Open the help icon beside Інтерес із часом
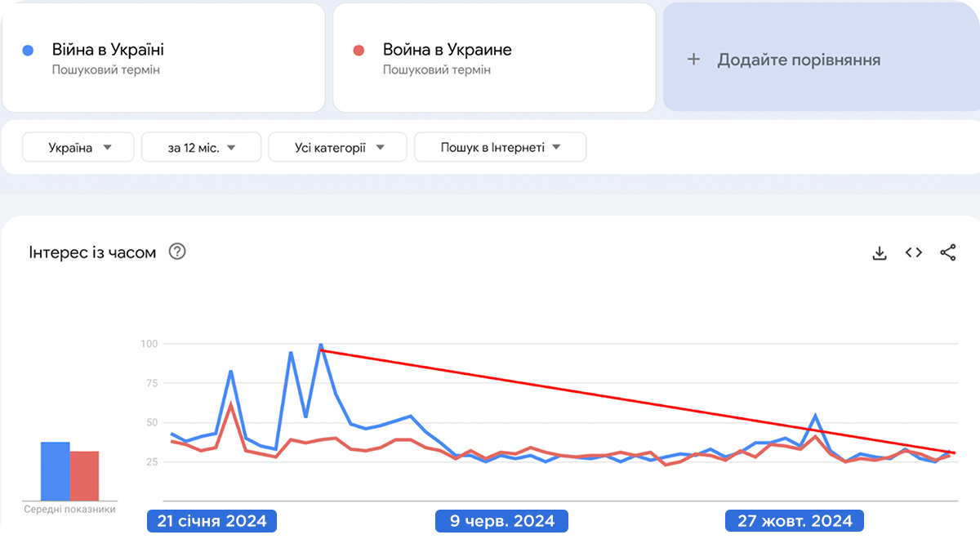This screenshot has width=980, height=548. (x=177, y=252)
